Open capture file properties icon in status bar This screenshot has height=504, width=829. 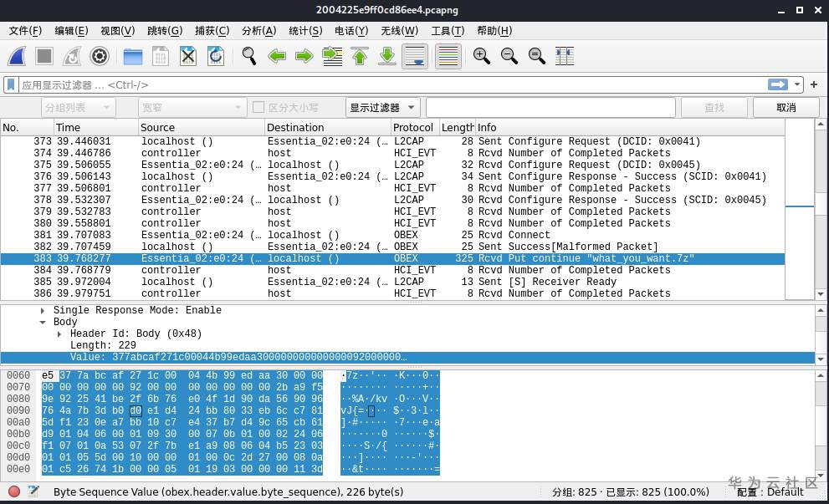(x=33, y=491)
